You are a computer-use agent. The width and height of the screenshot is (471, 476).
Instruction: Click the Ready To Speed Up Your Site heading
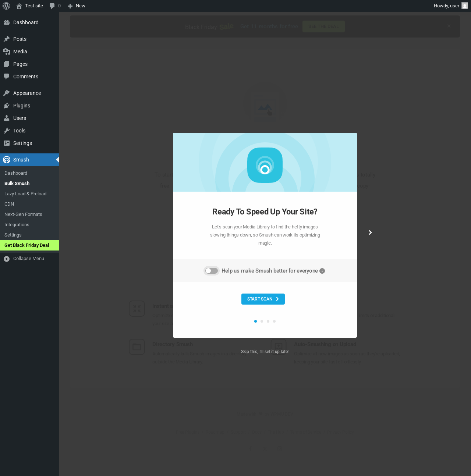tap(265, 212)
